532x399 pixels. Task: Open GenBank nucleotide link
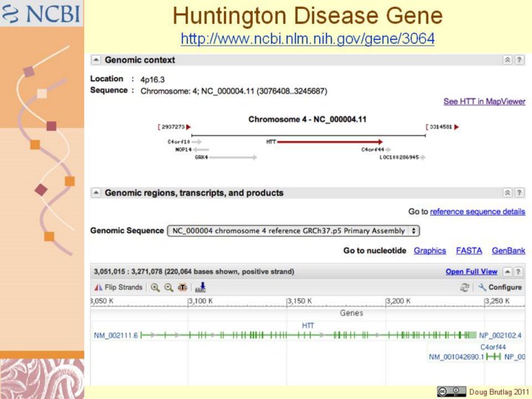coord(508,250)
